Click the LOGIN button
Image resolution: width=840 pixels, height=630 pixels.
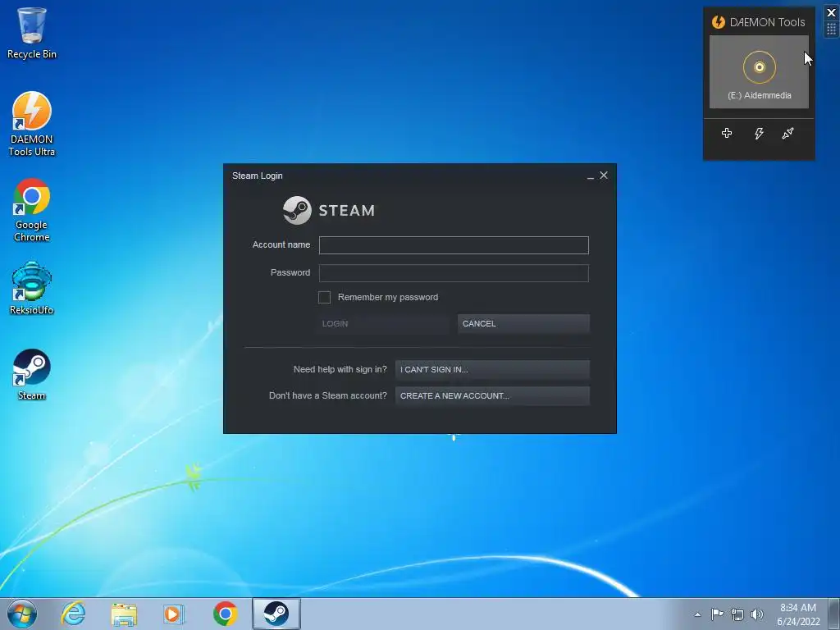click(x=382, y=323)
